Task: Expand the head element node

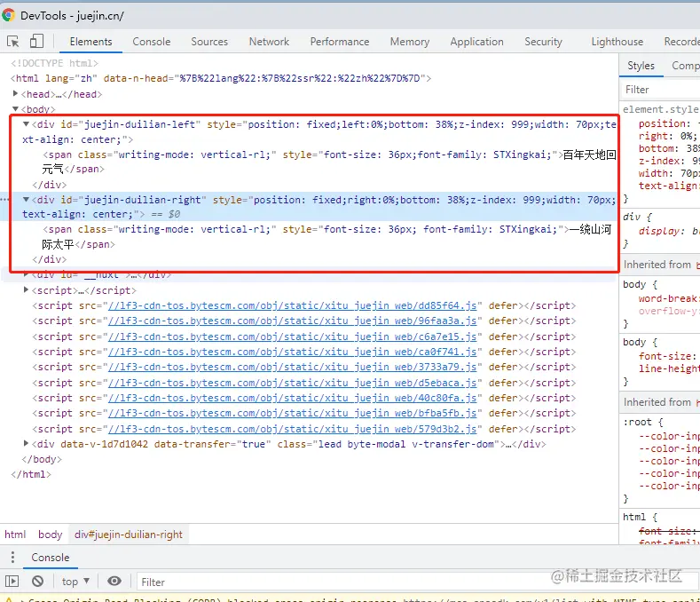Action: (15, 93)
